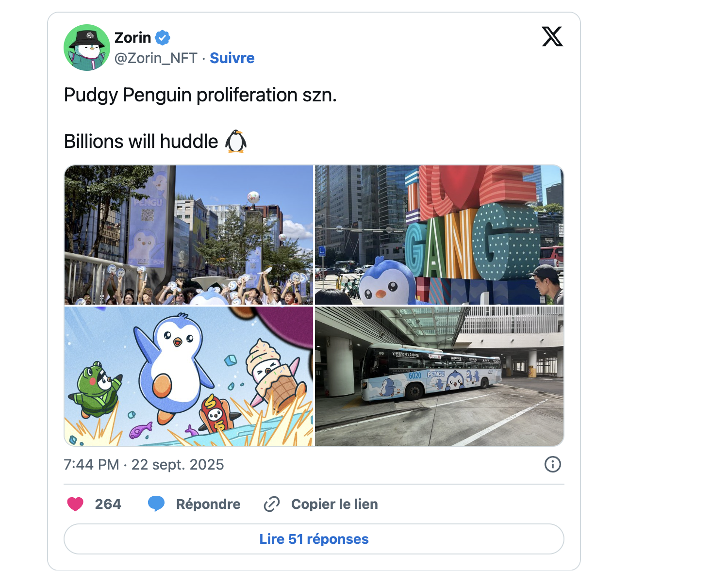This screenshot has height=586, width=728.
Task: Click Zorin's penguin profile avatar
Action: click(x=87, y=48)
